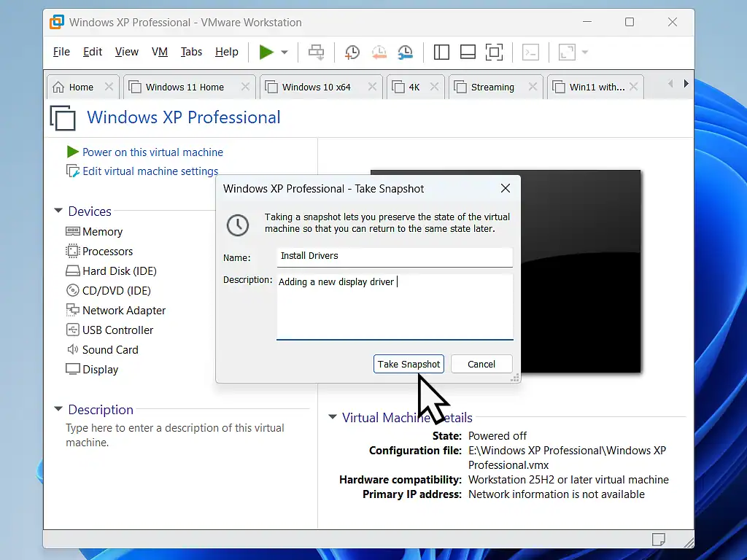Select the Network Adapter device
The height and width of the screenshot is (560, 747).
[x=116, y=311]
